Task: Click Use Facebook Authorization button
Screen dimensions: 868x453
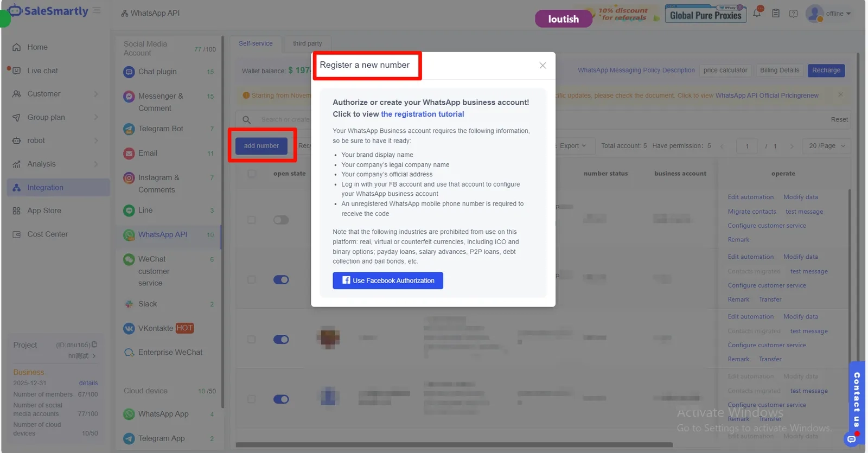Action: pos(388,280)
